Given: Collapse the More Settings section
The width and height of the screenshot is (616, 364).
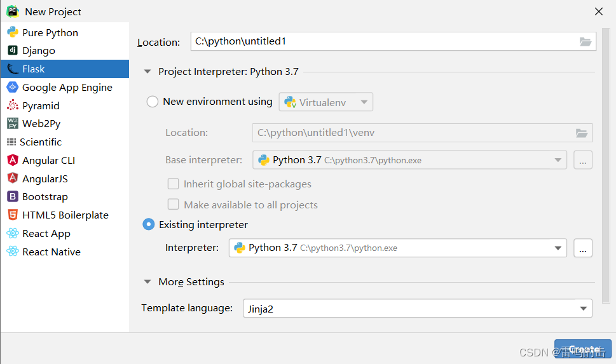Looking at the screenshot, I should 147,282.
